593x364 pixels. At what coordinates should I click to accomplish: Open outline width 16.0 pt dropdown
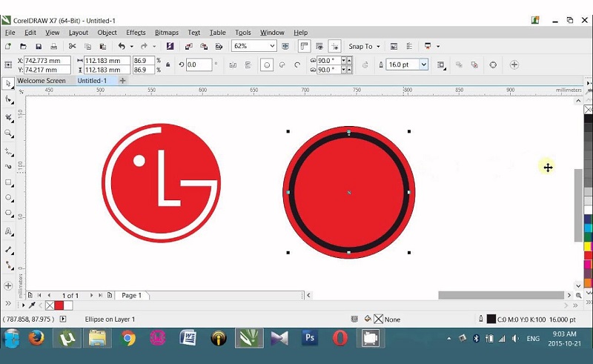pos(423,65)
